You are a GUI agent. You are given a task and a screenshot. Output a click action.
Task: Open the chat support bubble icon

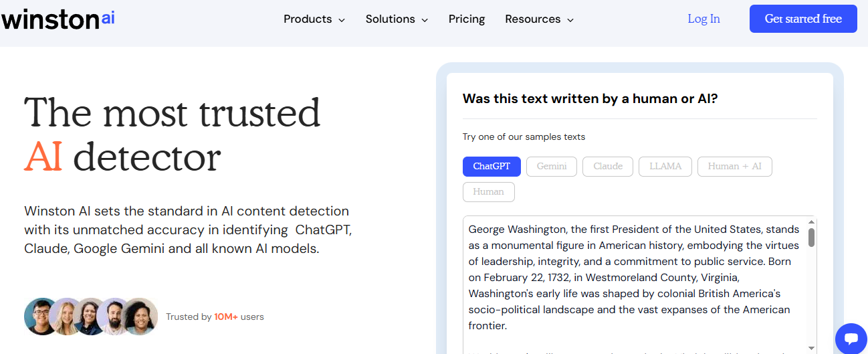(x=851, y=338)
